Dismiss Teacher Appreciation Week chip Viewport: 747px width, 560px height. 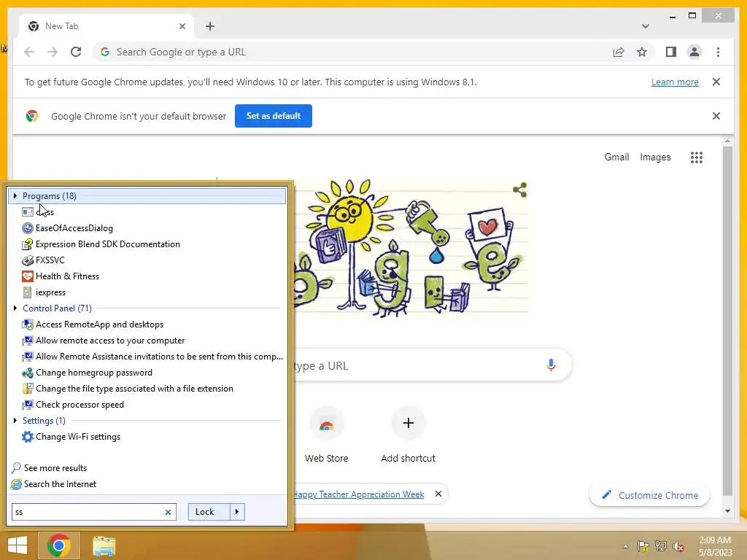click(x=438, y=494)
